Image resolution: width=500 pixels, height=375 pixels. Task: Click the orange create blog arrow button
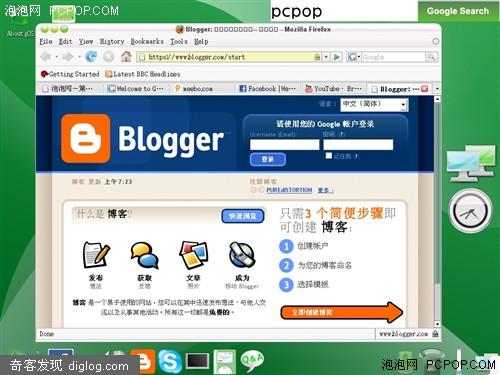click(342, 312)
